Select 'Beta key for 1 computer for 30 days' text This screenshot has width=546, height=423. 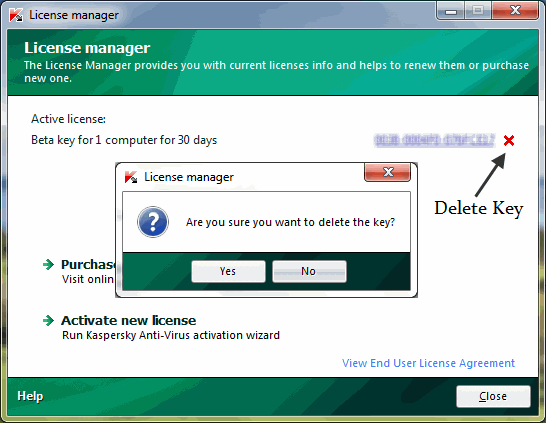(x=124, y=140)
